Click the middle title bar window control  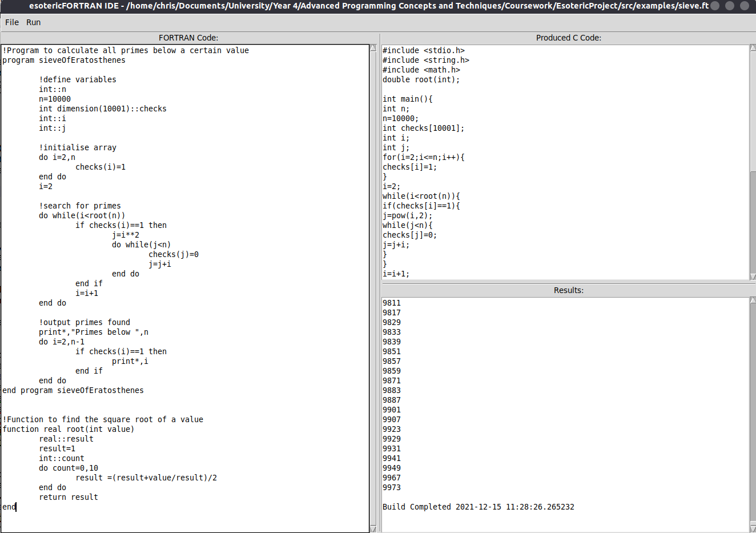click(729, 6)
